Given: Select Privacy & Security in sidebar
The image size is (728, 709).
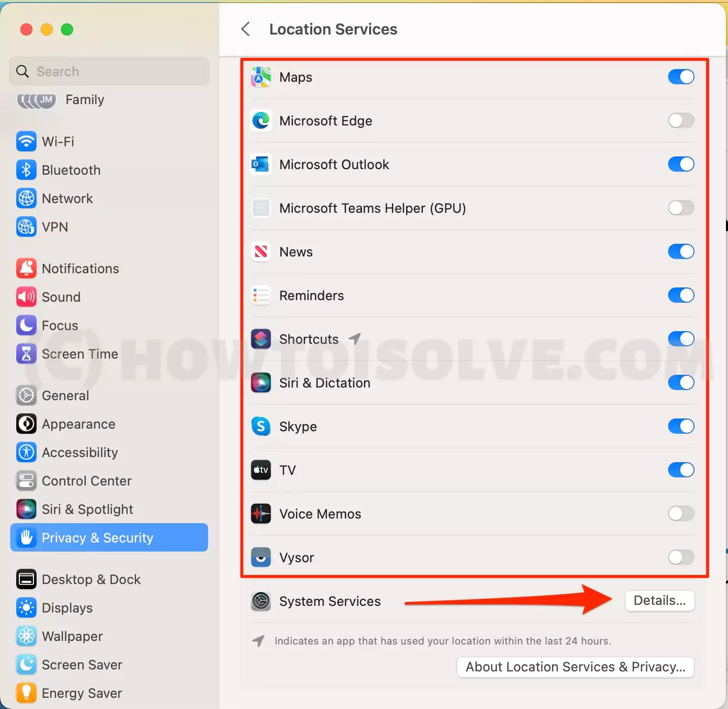Looking at the screenshot, I should [109, 537].
